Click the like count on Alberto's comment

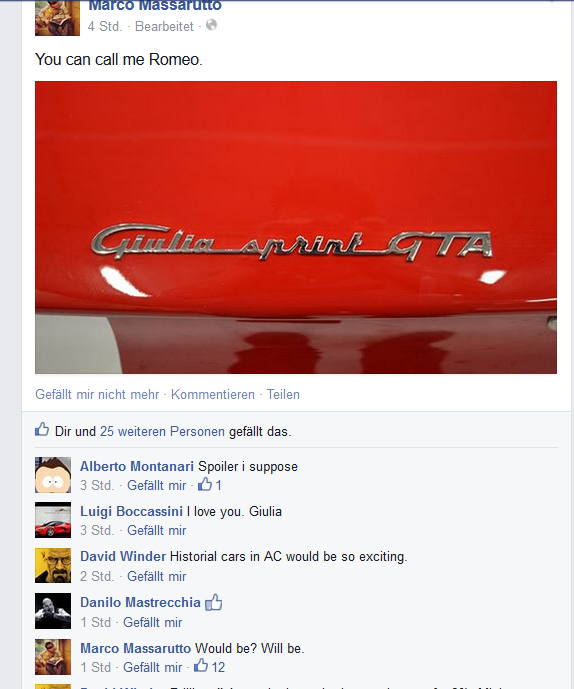[210, 485]
